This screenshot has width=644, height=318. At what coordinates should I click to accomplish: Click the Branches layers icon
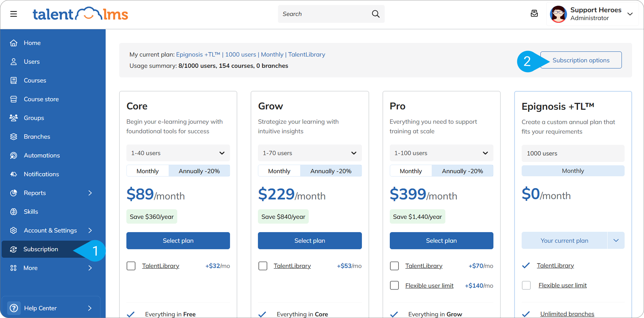[13, 137]
